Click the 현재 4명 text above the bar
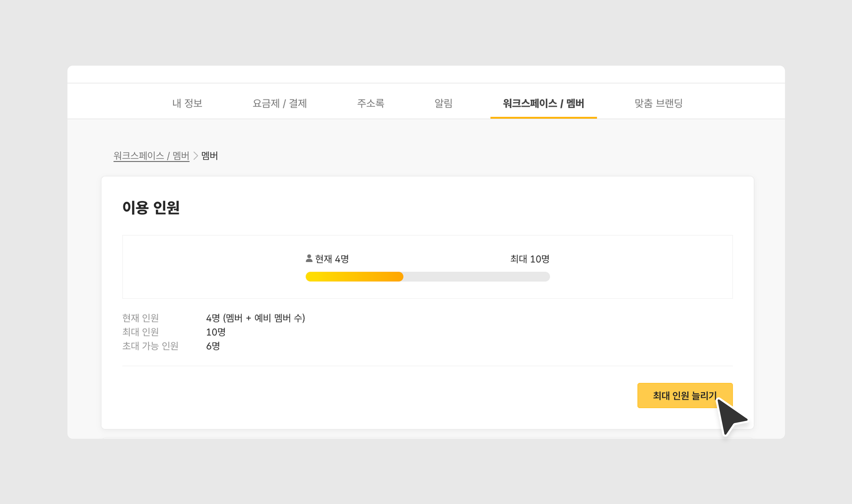852x504 pixels. [332, 259]
